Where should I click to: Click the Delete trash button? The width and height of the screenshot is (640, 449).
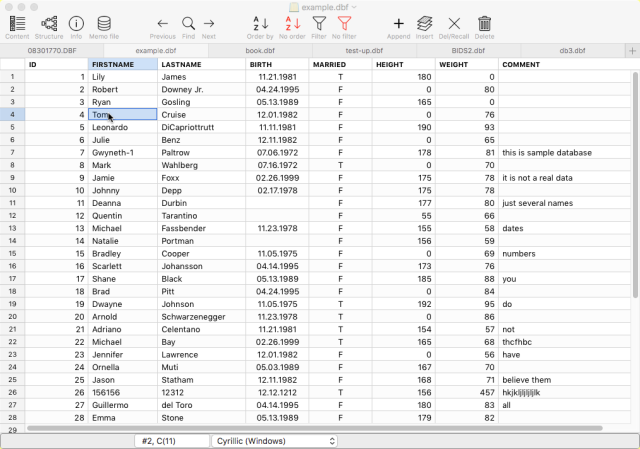[x=484, y=23]
